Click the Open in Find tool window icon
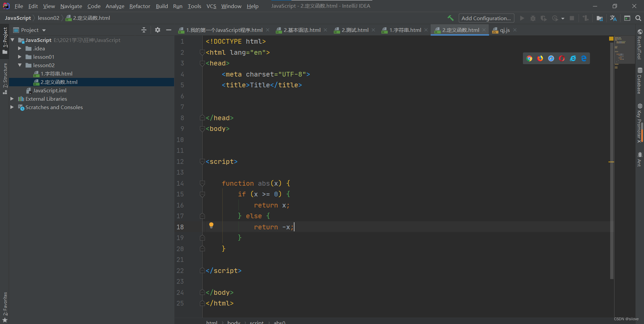 pyautogui.click(x=627, y=18)
